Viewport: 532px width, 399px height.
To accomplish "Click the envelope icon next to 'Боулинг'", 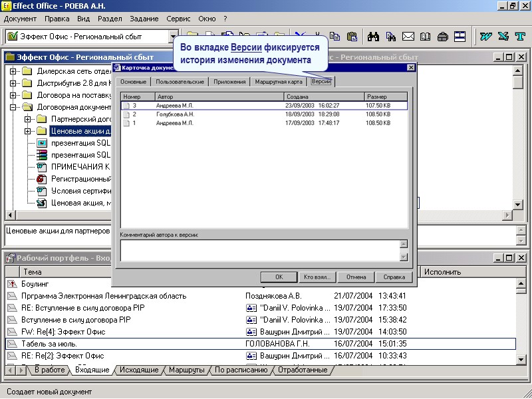I will coord(12,284).
